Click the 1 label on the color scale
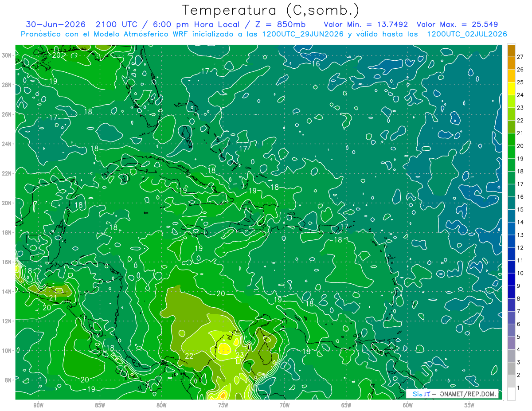The height and width of the screenshot is (411, 532). coord(519,388)
